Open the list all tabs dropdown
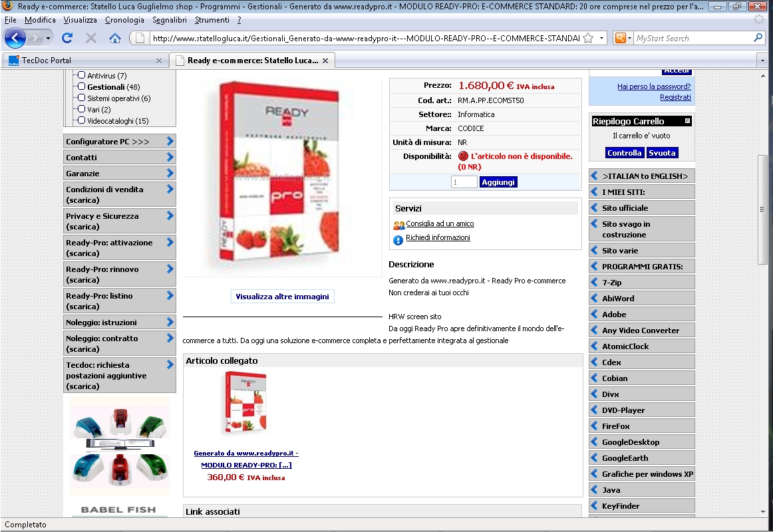 coord(762,61)
